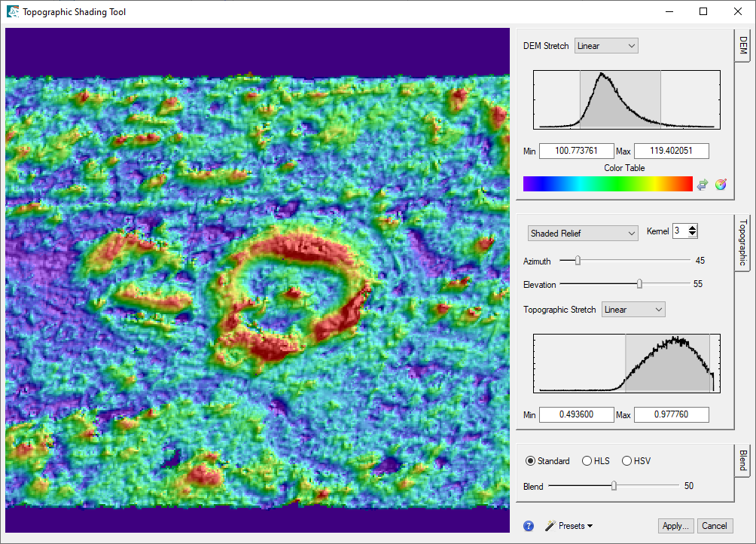The image size is (756, 544).
Task: Open the color table editor icon
Action: (x=721, y=185)
